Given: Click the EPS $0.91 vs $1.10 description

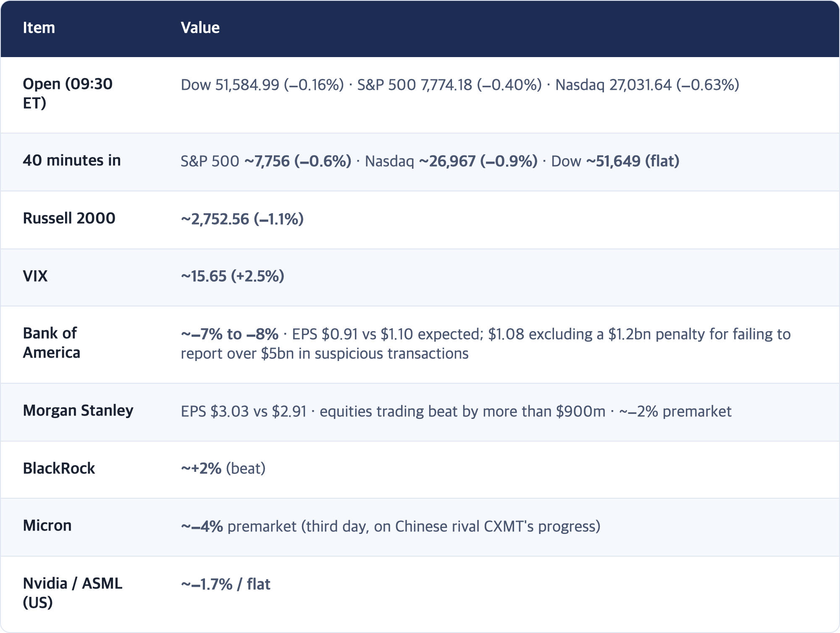Looking at the screenshot, I should [x=486, y=344].
